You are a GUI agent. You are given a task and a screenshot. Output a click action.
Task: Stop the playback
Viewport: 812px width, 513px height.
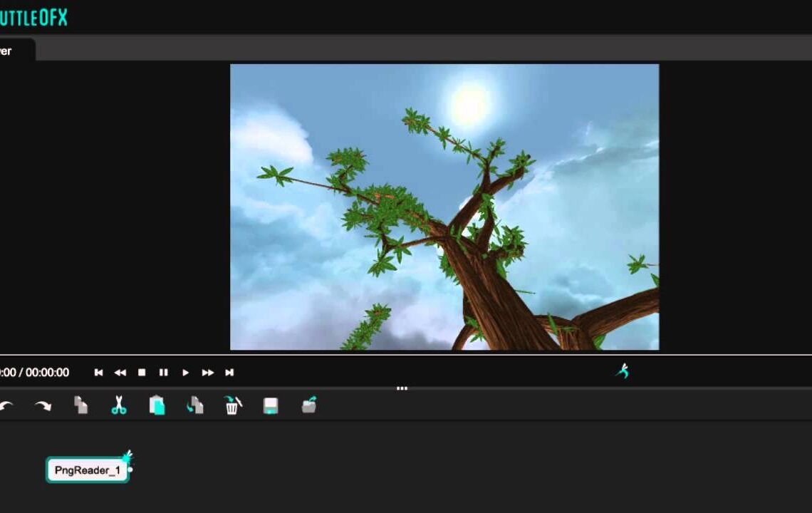pyautogui.click(x=142, y=372)
